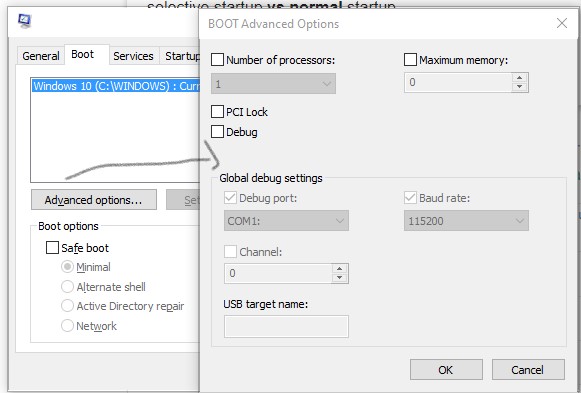Select Active Directory repair radio option

67,306
